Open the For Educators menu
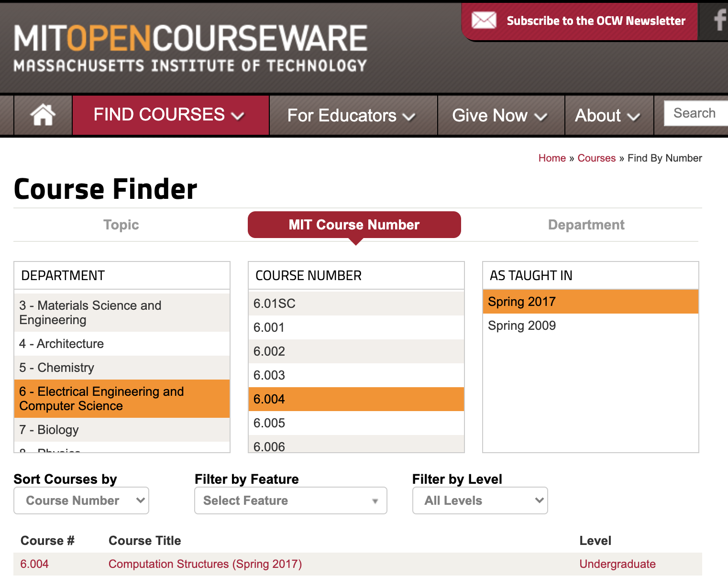728x587 pixels. [353, 115]
